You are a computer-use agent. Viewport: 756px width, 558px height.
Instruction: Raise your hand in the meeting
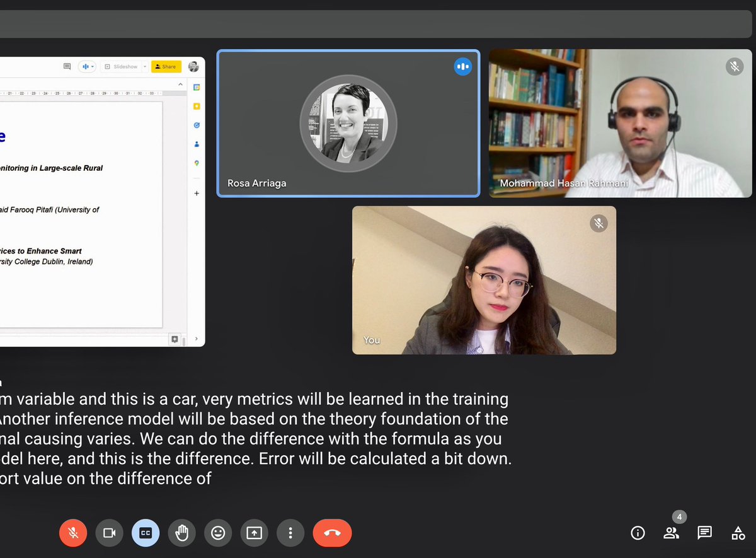(x=181, y=533)
